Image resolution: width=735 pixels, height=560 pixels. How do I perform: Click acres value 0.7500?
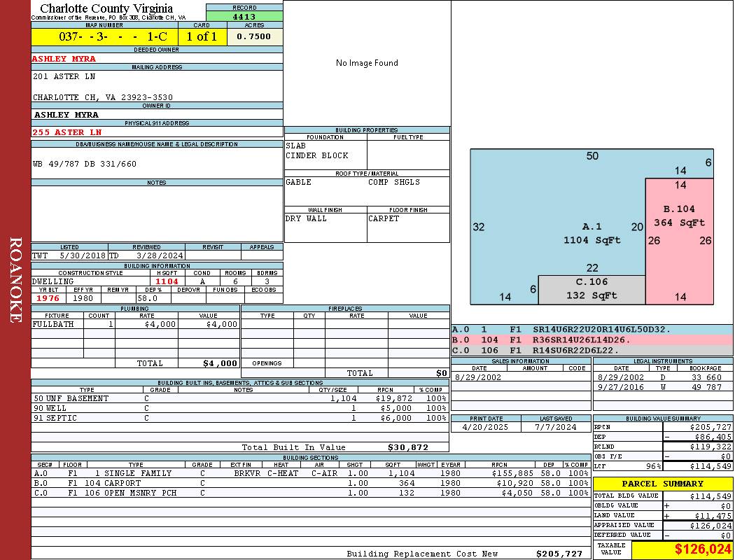pos(253,36)
